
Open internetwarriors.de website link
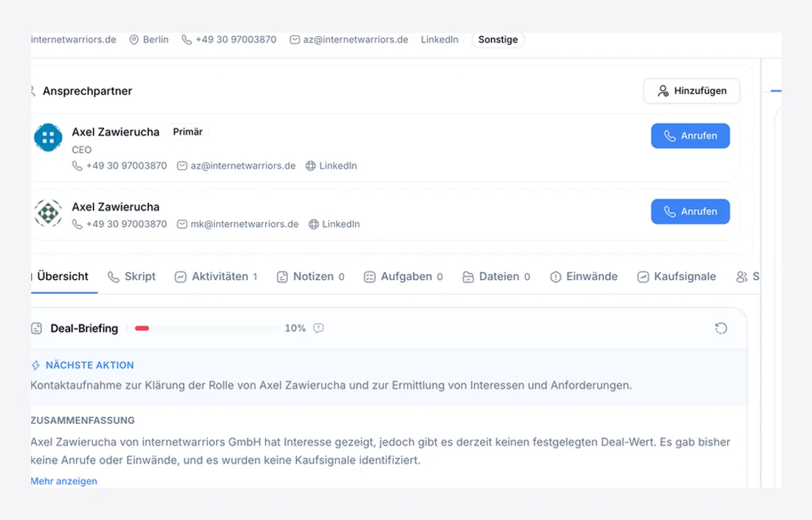[74, 40]
